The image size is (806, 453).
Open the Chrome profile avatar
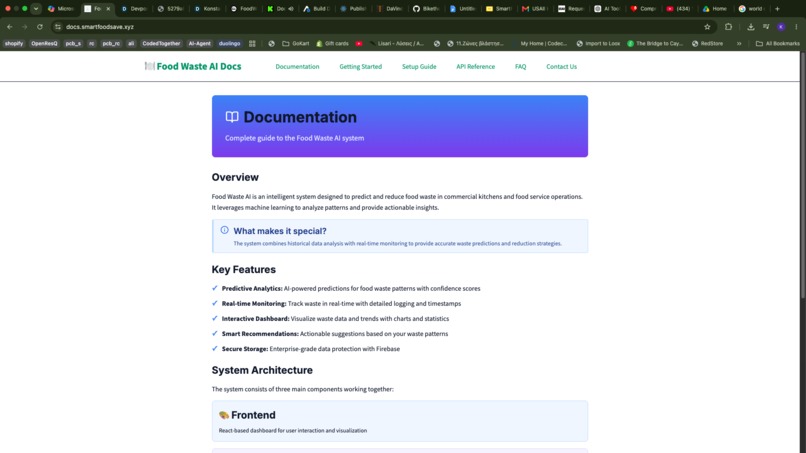[781, 27]
